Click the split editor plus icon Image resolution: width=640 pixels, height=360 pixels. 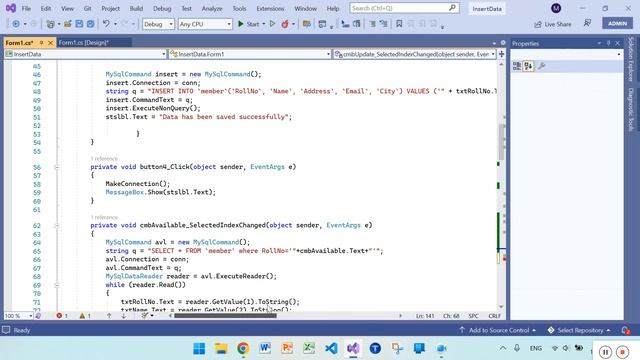coord(501,54)
